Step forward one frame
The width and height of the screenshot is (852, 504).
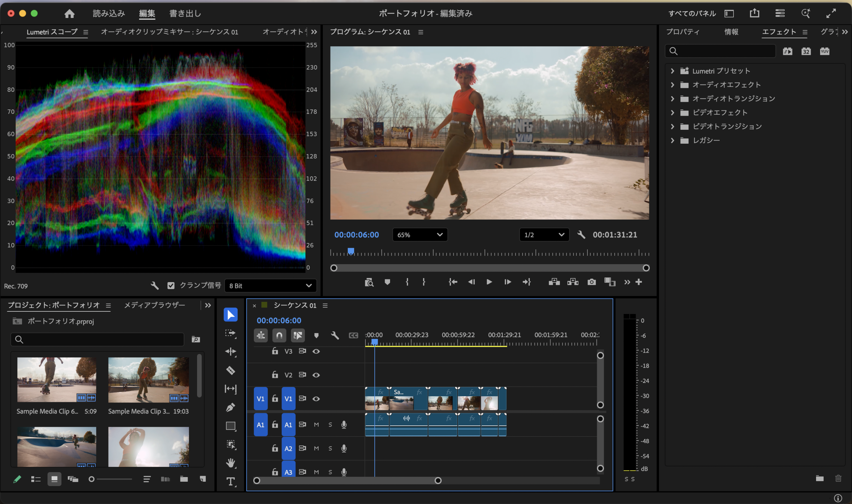pyautogui.click(x=508, y=282)
